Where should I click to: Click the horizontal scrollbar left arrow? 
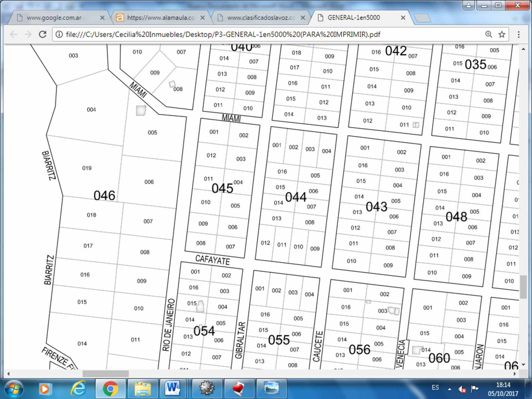8,374
